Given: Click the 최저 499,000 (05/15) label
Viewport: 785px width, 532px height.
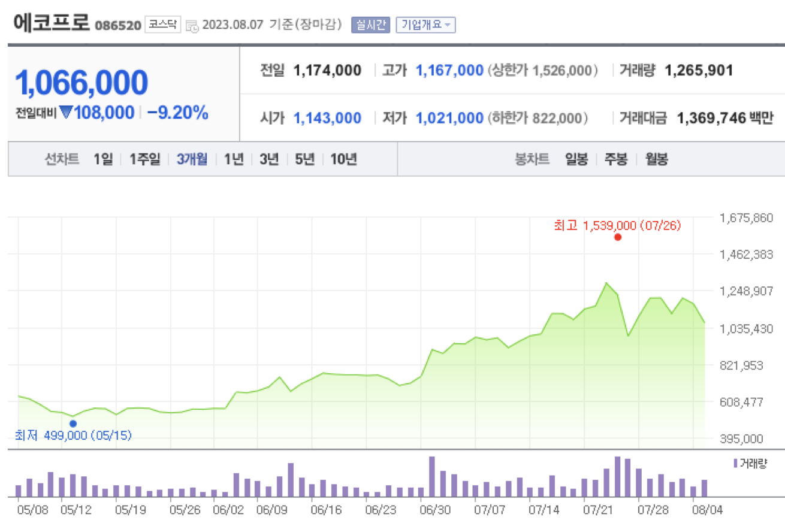Looking at the screenshot, I should (73, 436).
